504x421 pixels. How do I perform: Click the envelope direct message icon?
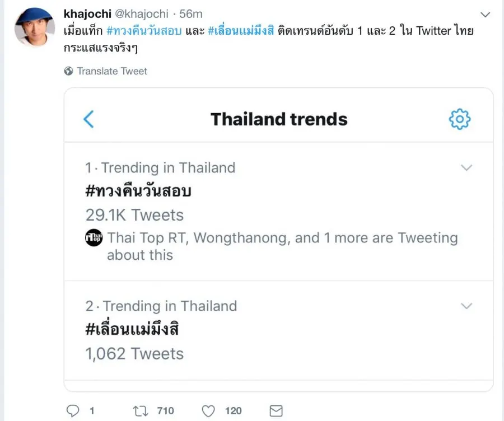pos(276,411)
